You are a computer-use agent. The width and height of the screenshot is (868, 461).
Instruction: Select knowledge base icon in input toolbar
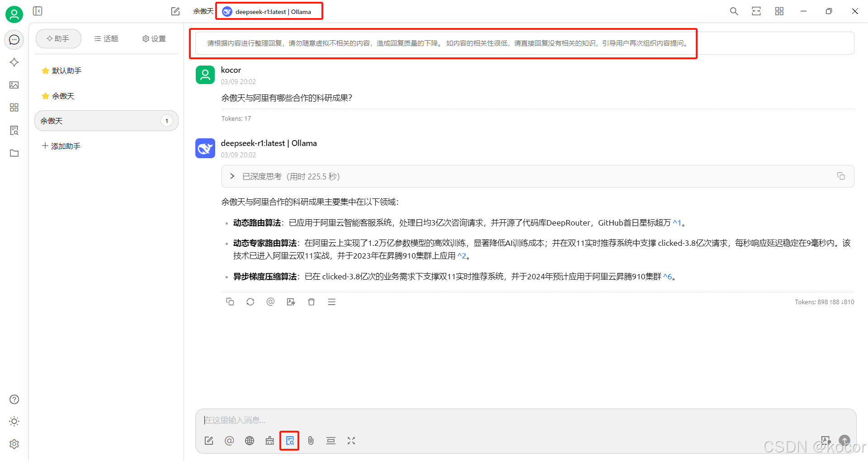[x=290, y=441]
